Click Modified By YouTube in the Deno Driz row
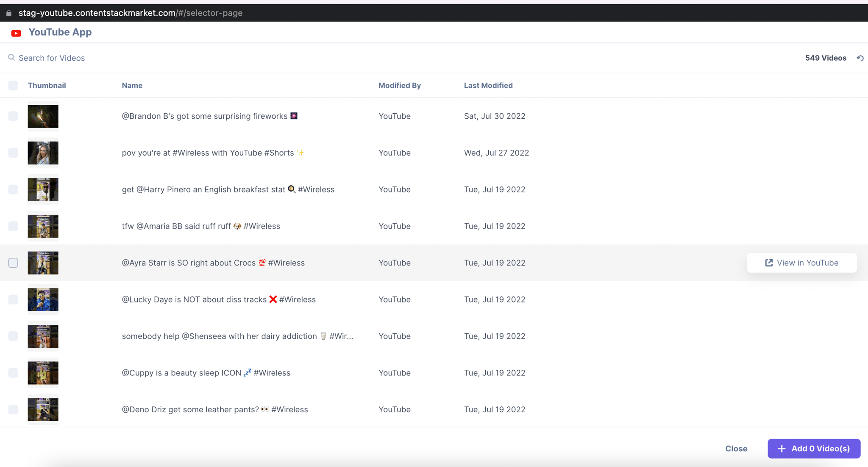This screenshot has height=467, width=868. click(x=395, y=410)
